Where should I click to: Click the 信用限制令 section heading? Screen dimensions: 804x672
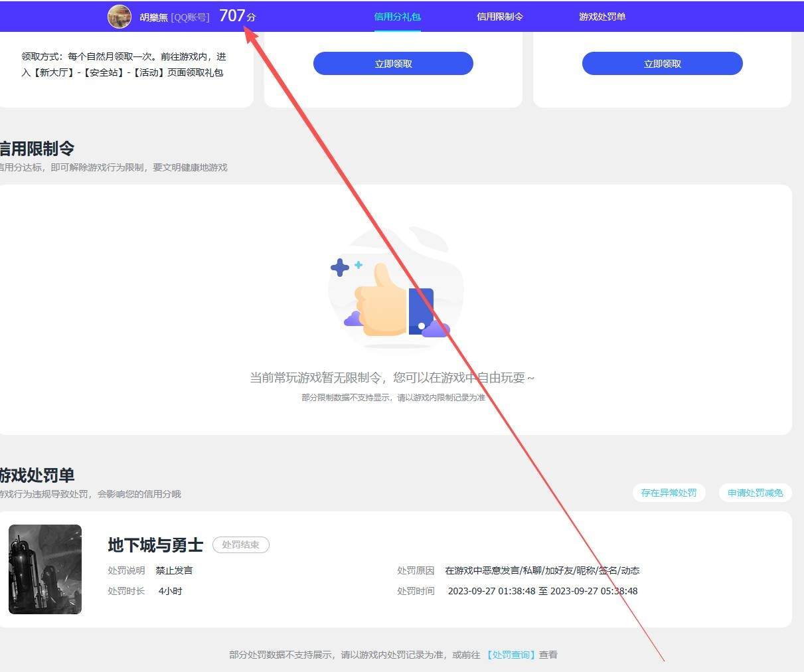pos(37,149)
